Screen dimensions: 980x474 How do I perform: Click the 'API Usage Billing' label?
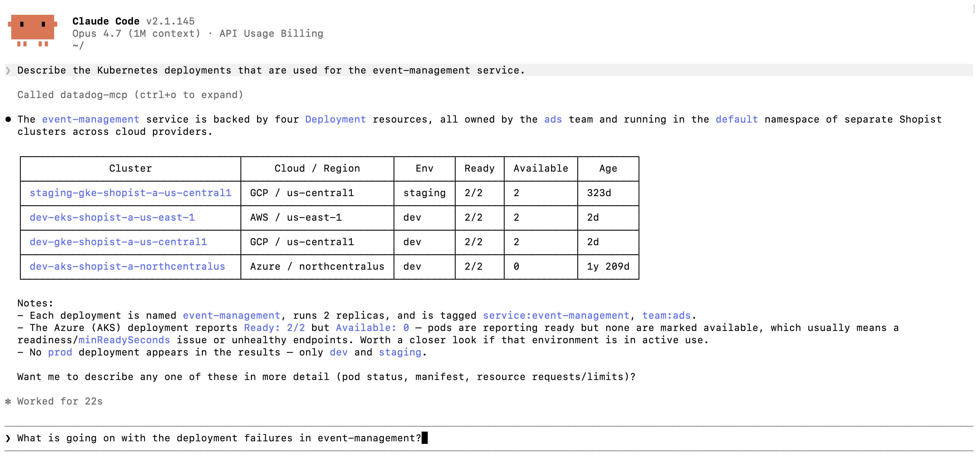tap(271, 33)
